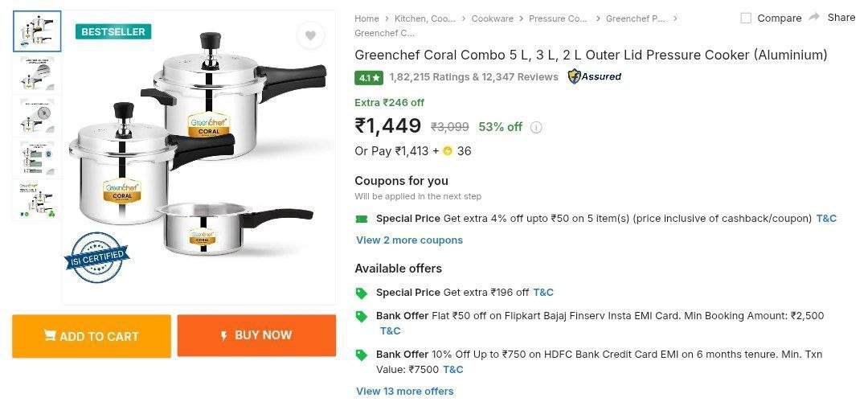Tick the Compare checkbox
This screenshot has width=868, height=402.
746,18
